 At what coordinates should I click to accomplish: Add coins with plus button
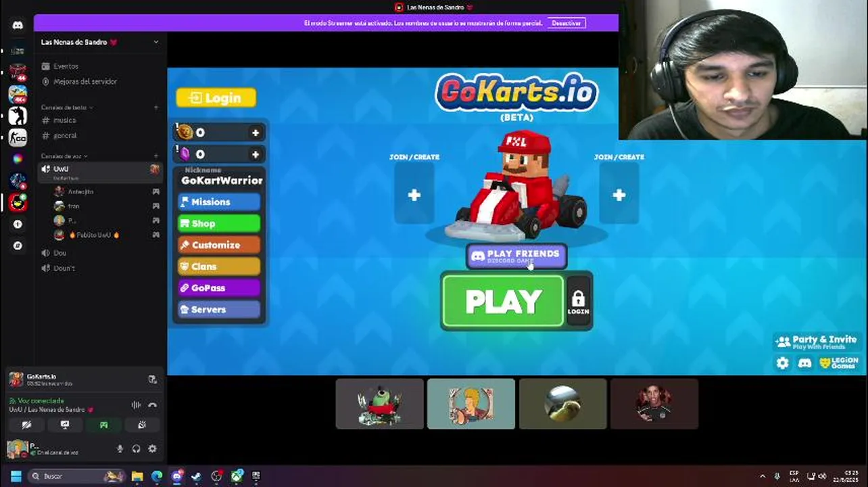[x=256, y=133]
